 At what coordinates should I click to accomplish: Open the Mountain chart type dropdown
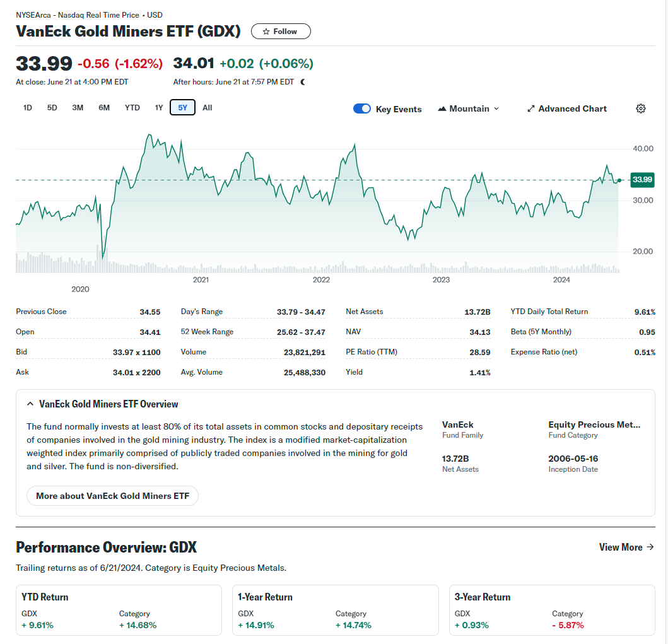(468, 108)
